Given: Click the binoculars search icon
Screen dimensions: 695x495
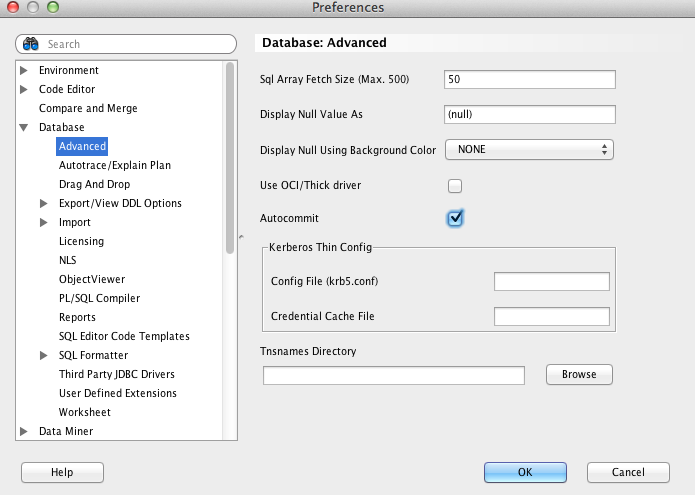Looking at the screenshot, I should click(31, 44).
